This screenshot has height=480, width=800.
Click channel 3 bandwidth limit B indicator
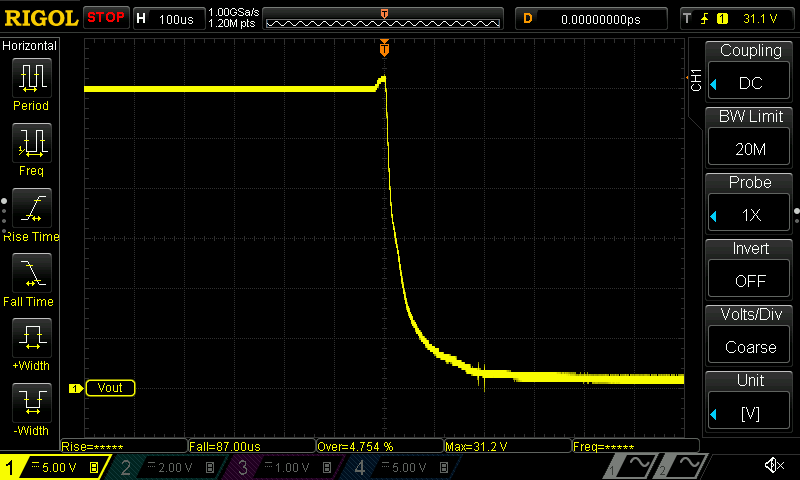click(x=327, y=467)
